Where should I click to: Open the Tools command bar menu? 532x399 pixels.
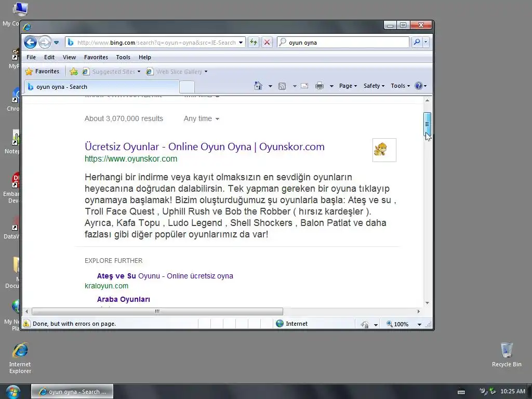[x=401, y=86]
